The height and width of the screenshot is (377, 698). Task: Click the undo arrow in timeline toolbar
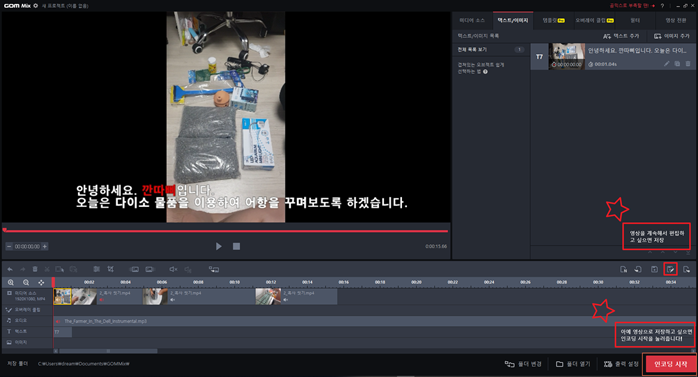coord(10,269)
